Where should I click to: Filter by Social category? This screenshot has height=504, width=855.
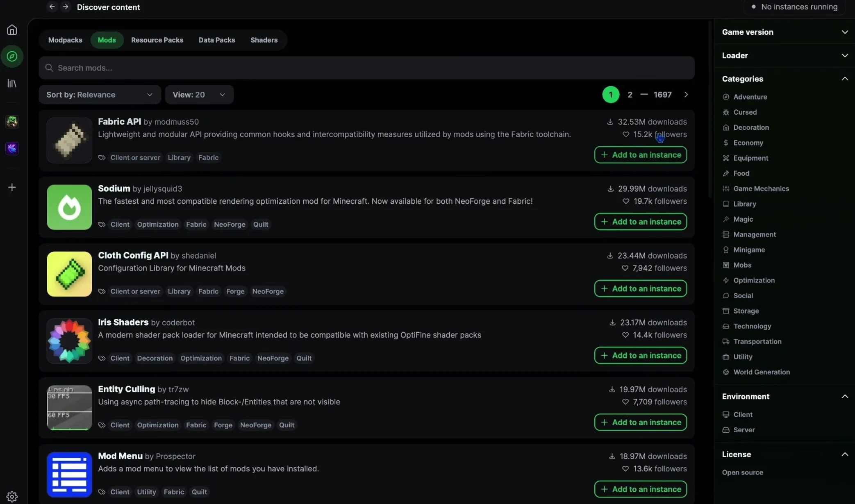click(x=738, y=296)
